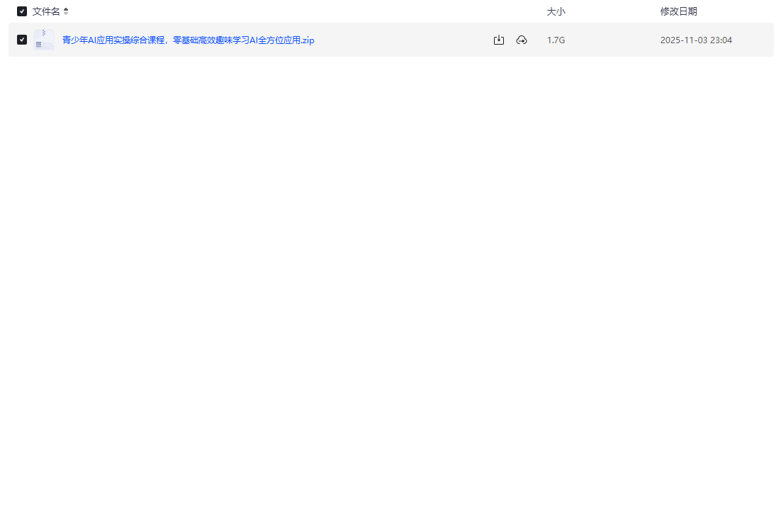Uncheck the select-all checkbox in header
The height and width of the screenshot is (532, 781).
coord(22,11)
